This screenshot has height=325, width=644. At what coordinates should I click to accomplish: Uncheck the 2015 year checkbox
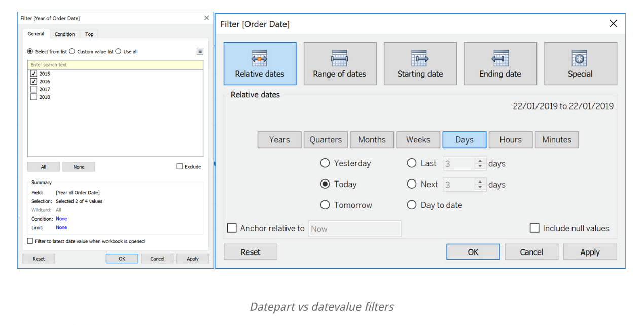(33, 74)
